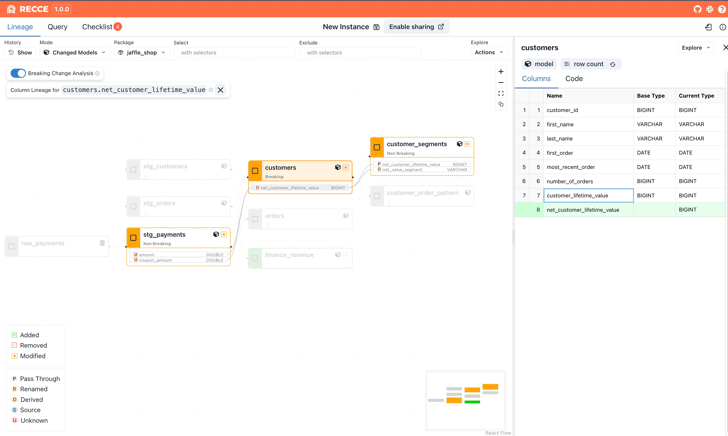Click the RECCE logo icon

(x=11, y=9)
